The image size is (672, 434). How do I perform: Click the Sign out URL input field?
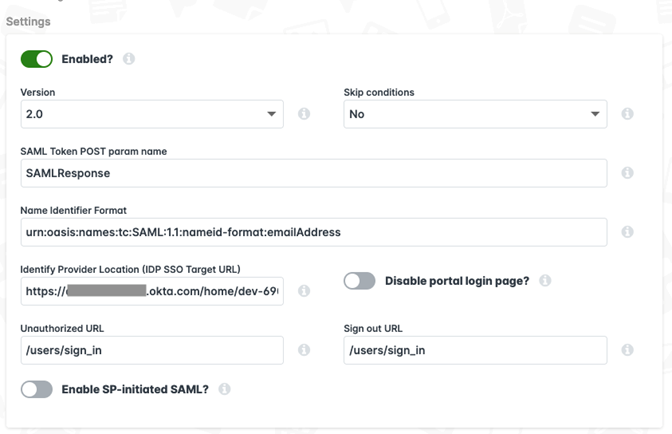[x=475, y=350]
